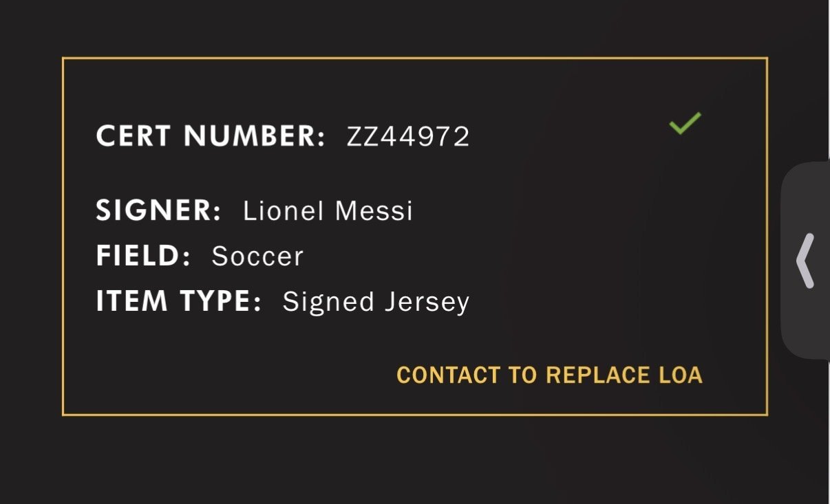This screenshot has height=504, width=830.
Task: Click cert number value ZZ44972
Action: tap(408, 137)
